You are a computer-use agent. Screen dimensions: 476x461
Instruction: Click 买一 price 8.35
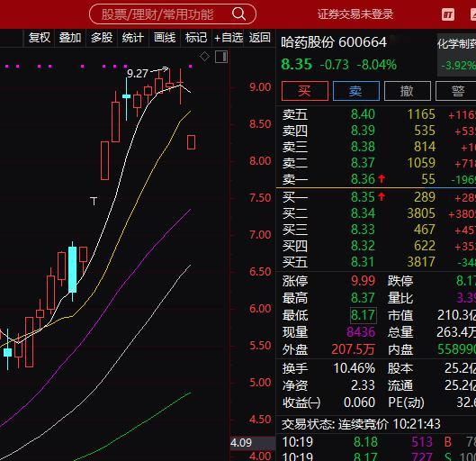pos(363,197)
